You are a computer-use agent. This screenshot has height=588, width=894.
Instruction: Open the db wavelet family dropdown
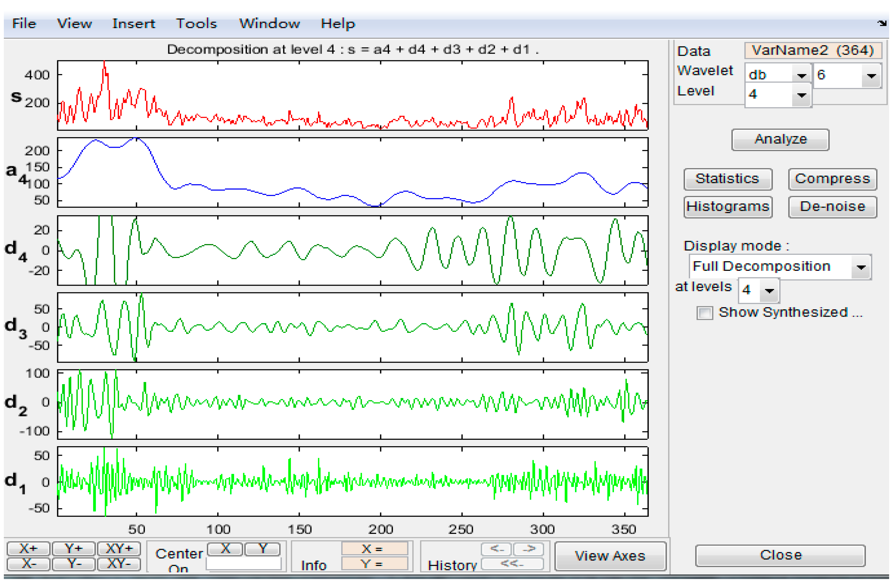(802, 75)
